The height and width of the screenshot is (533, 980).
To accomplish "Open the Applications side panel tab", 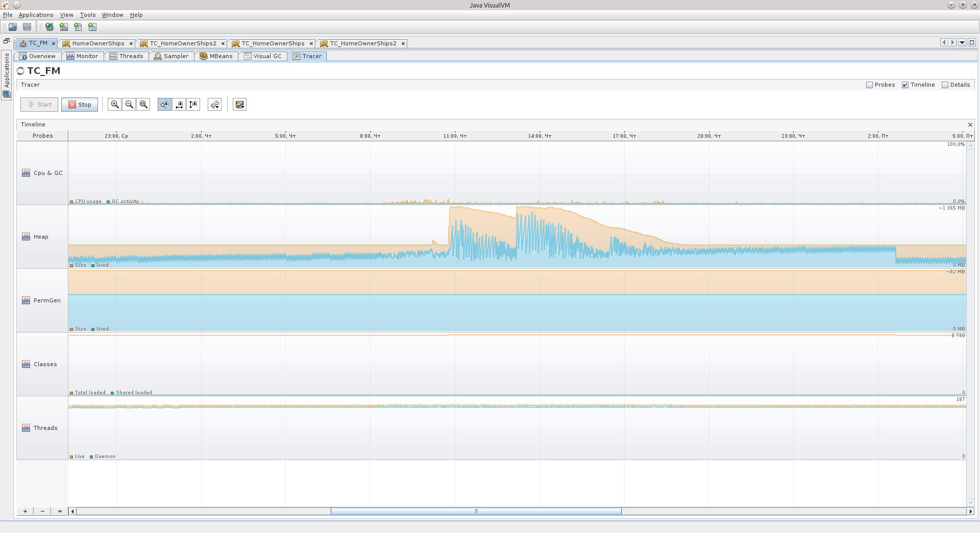I will [x=7, y=75].
